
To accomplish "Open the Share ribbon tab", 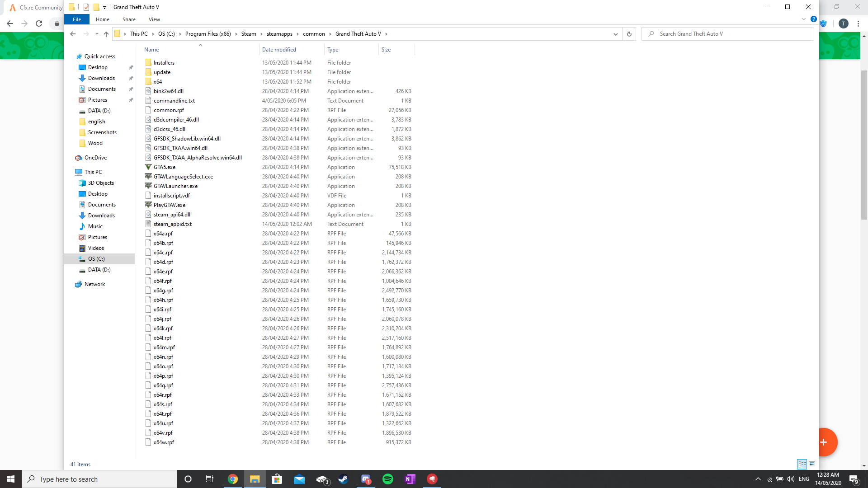I will tap(129, 19).
